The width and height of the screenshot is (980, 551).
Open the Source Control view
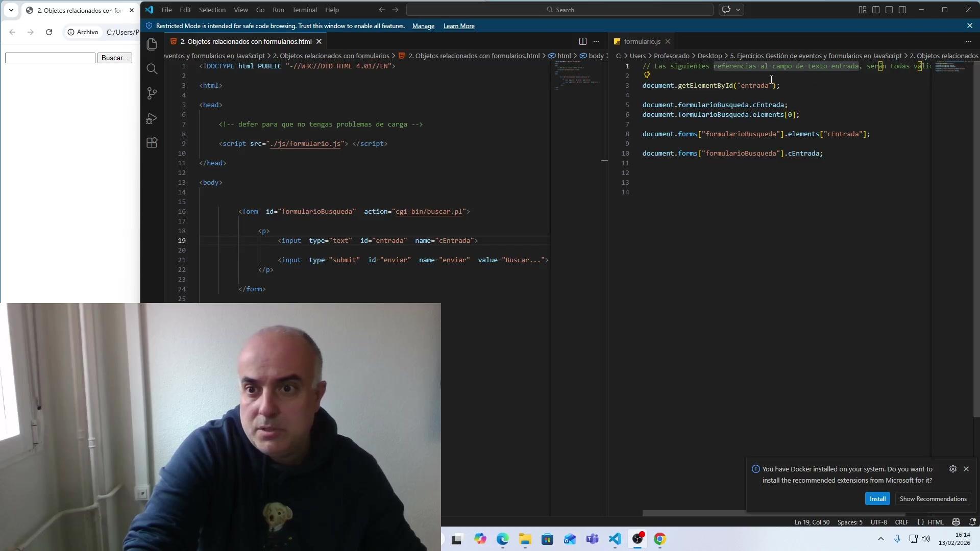click(152, 93)
